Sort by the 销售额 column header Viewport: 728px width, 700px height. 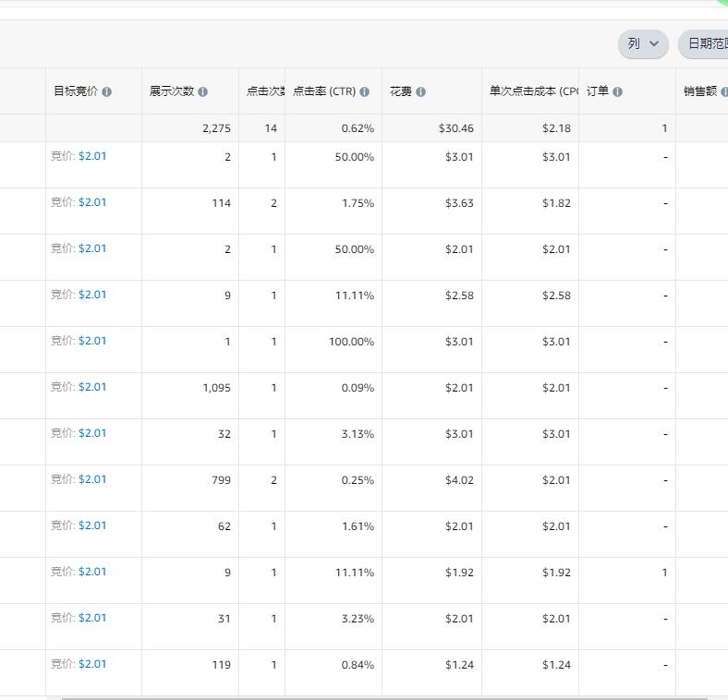pos(700,91)
